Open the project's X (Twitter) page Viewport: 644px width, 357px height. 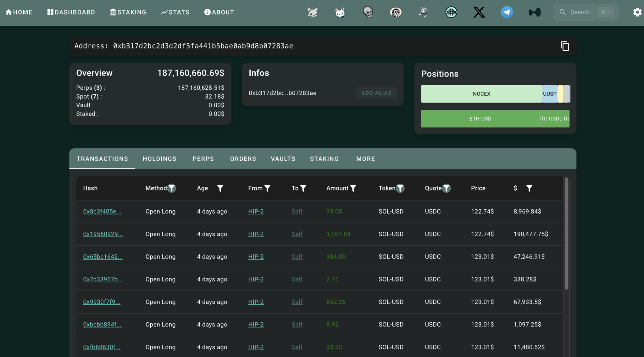pos(479,12)
